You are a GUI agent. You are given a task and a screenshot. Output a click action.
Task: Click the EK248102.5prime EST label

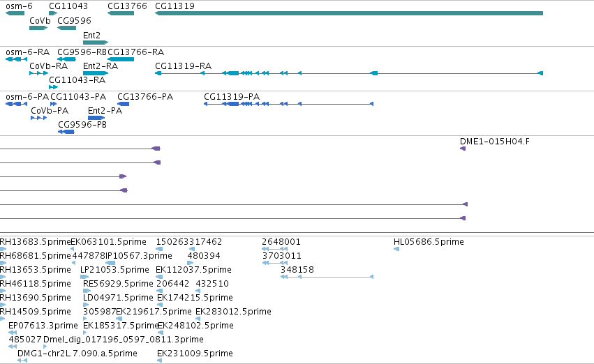point(195,326)
